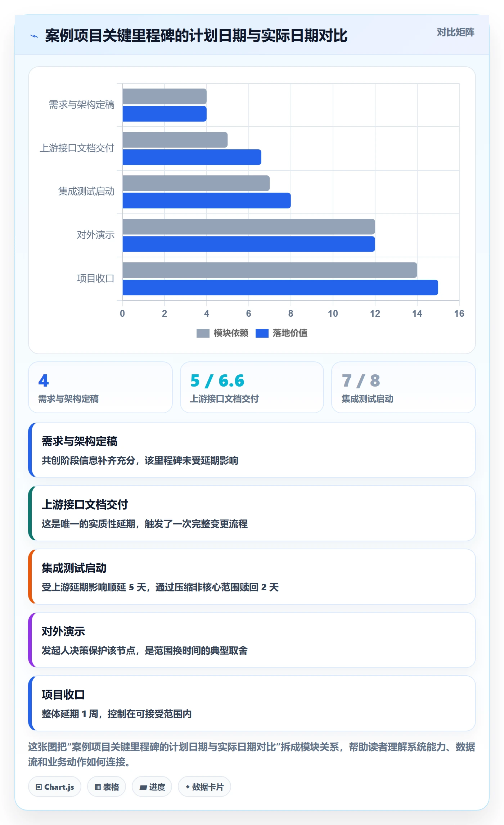Open the Chart.js tag chip
Viewport: 504px width, 825px height.
[55, 787]
